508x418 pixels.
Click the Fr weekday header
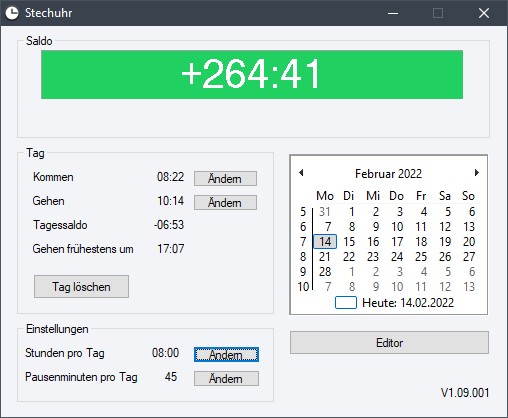pyautogui.click(x=421, y=196)
